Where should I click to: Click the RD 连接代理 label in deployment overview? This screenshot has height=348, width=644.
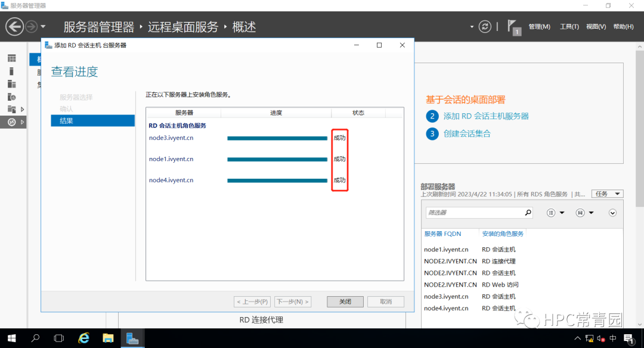click(x=261, y=320)
